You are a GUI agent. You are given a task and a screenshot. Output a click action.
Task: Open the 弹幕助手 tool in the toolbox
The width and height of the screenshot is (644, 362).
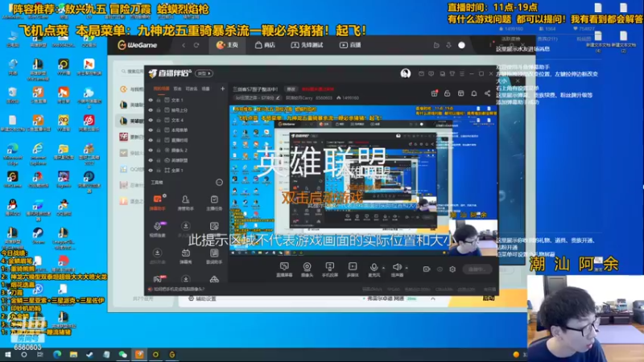click(x=157, y=203)
